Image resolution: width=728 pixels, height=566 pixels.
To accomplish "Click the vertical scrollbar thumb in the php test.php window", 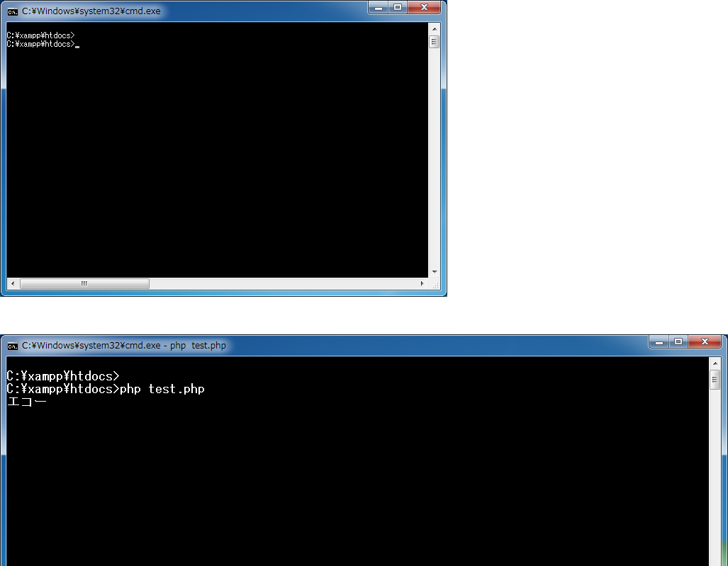I will click(715, 380).
